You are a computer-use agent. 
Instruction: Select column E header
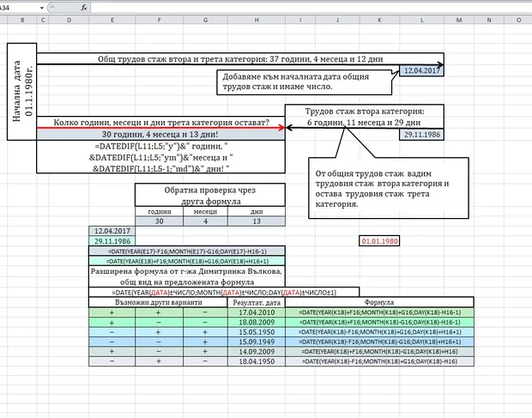coord(112,19)
